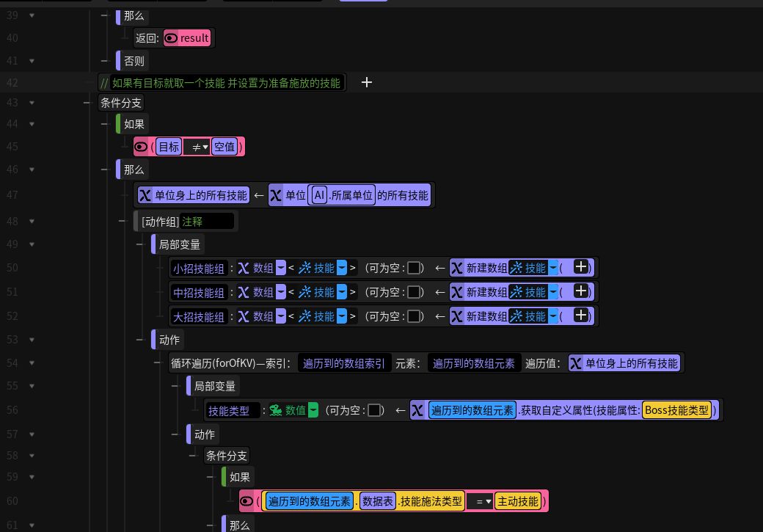Click the green 注释 field of 动作组
Screen dimensions: 763x532
(206, 222)
